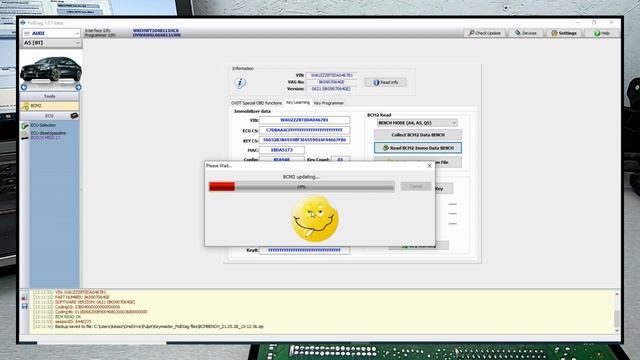The height and width of the screenshot is (360, 640).
Task: Click the Key Count field
Action: 340,160
